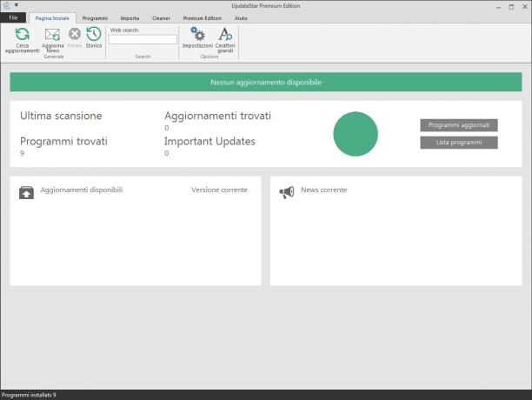The height and width of the screenshot is (400, 532).
Task: Open the File menu
Action: pyautogui.click(x=13, y=17)
